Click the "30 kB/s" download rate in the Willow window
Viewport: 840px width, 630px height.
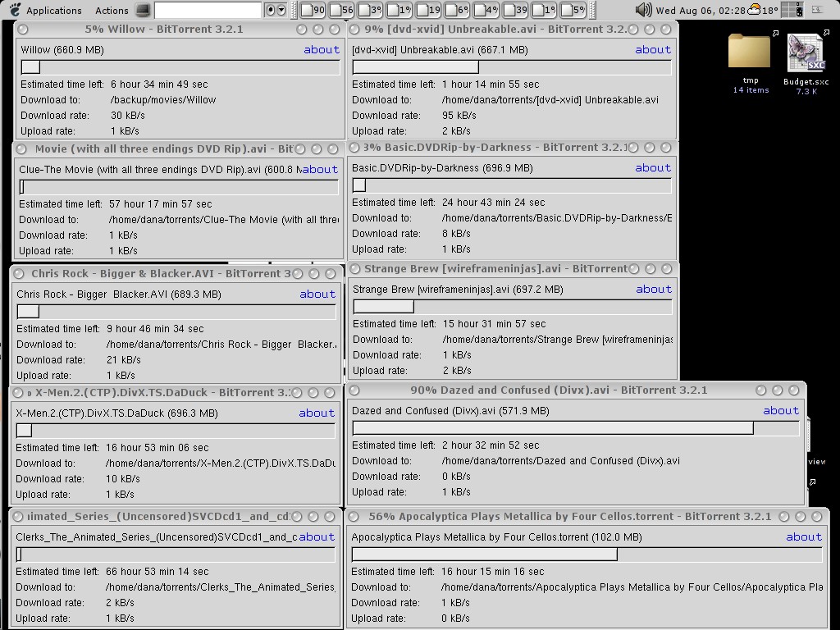[127, 115]
